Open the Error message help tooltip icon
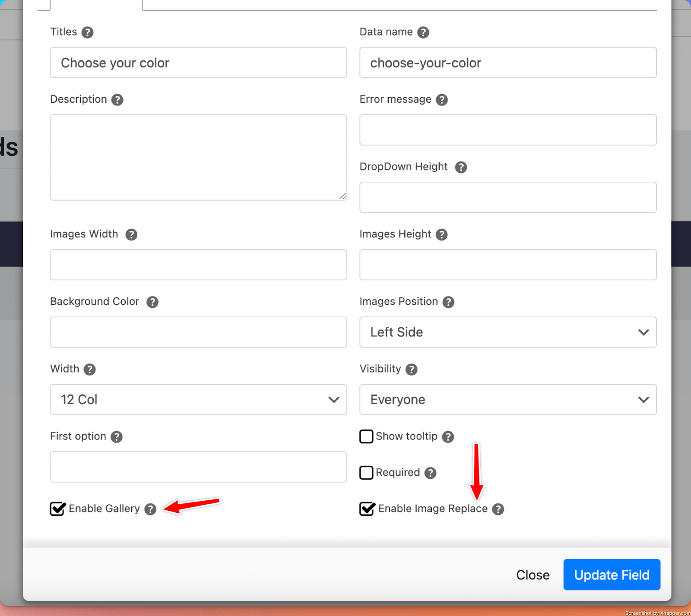The image size is (691, 616). [441, 100]
